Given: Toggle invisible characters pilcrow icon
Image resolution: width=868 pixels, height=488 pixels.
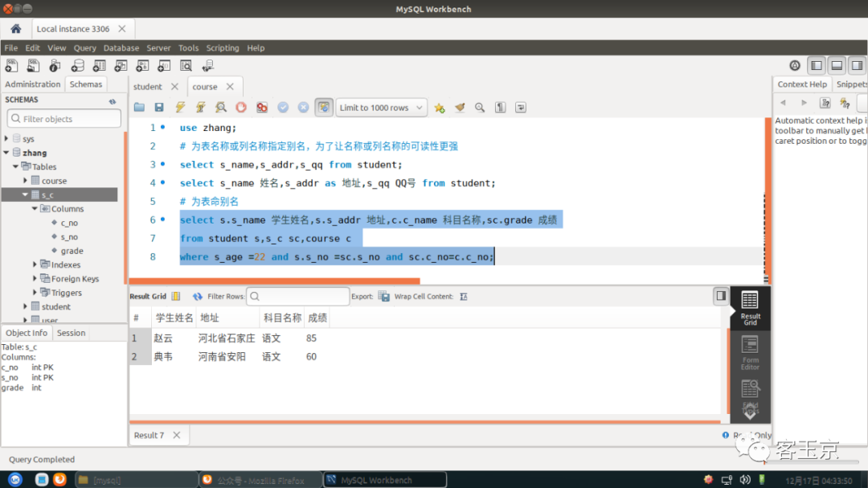Looking at the screenshot, I should [501, 108].
